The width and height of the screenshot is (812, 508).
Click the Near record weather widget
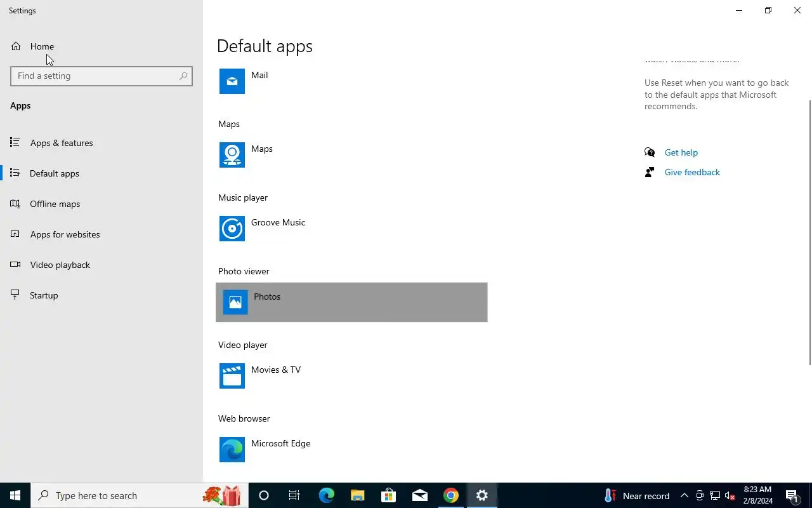(636, 496)
